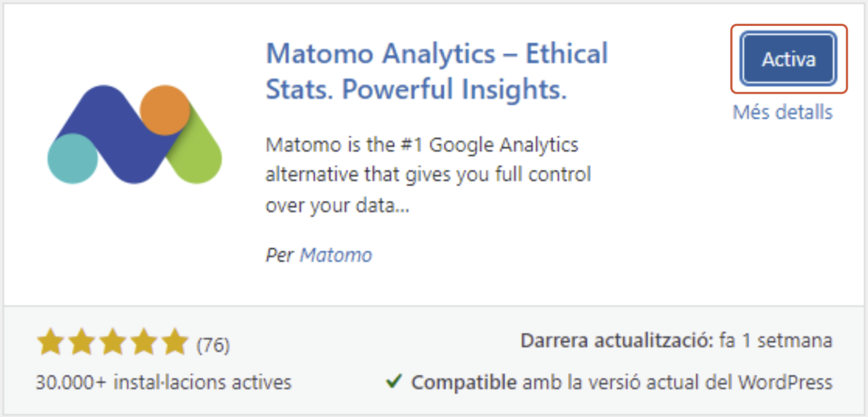
Task: Click the fa 1 setmana update time
Action: point(775,341)
